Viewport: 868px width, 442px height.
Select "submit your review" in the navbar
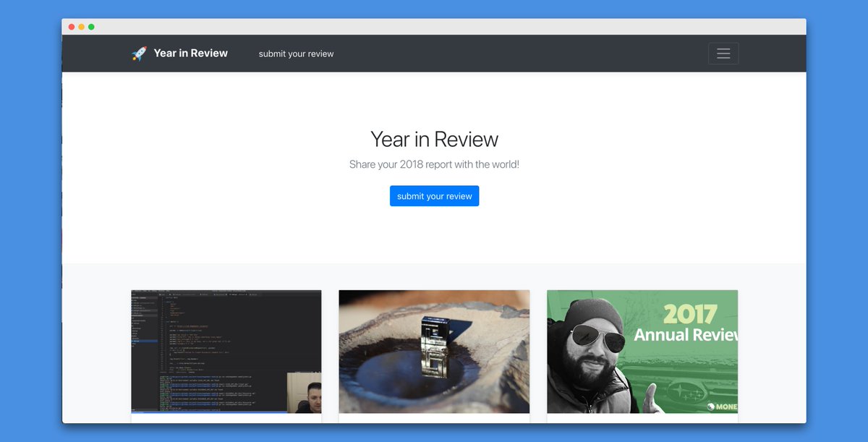click(x=296, y=54)
